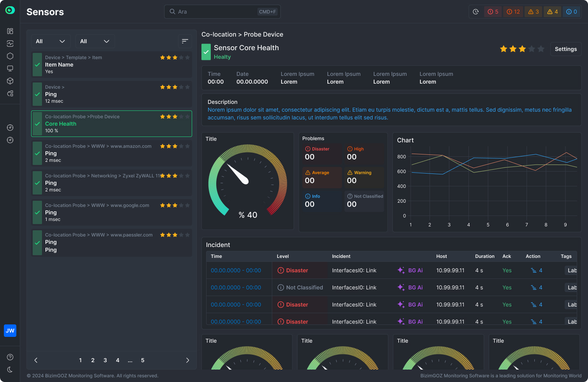Open page 5 in pagination

coord(143,360)
